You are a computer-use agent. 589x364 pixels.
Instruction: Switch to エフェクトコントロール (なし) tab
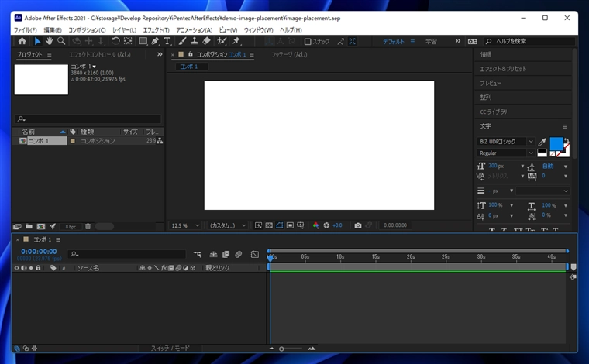[99, 55]
